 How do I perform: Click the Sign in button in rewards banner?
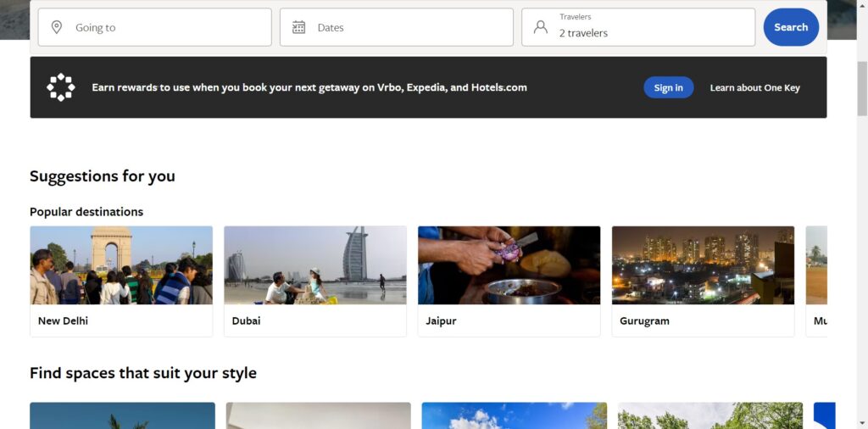pyautogui.click(x=668, y=87)
